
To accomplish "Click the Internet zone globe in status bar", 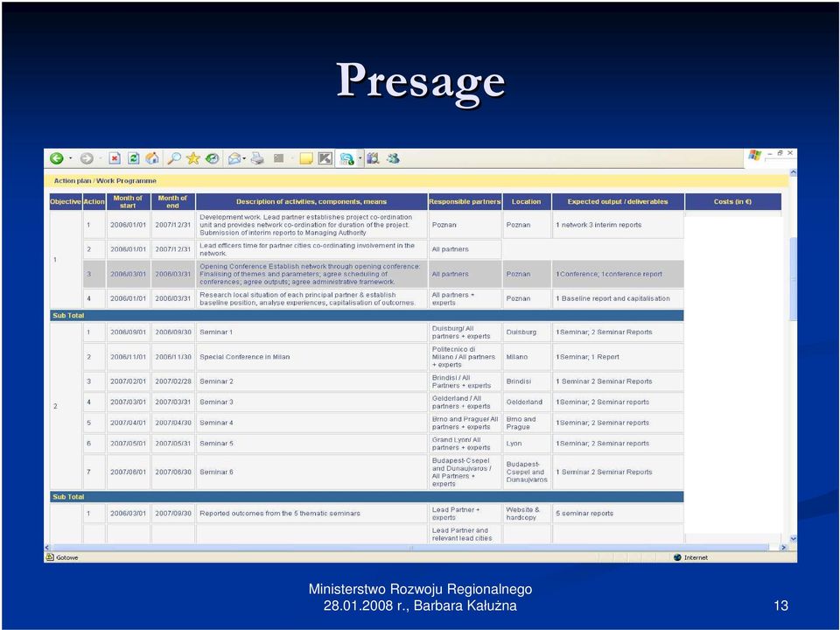I will tap(677, 557).
